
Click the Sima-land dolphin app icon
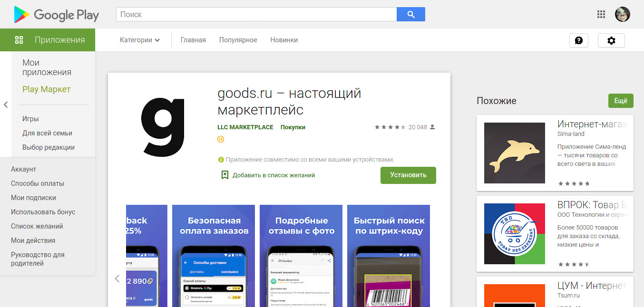[x=515, y=153]
